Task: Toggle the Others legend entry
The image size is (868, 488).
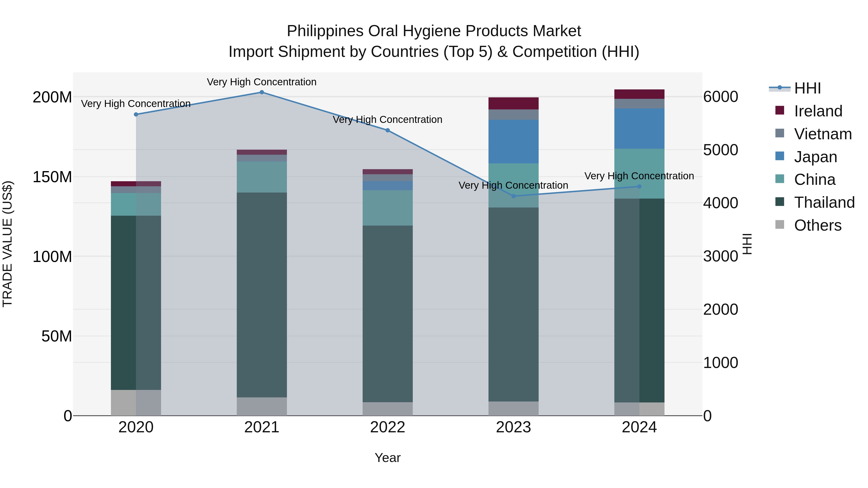Action: (808, 225)
